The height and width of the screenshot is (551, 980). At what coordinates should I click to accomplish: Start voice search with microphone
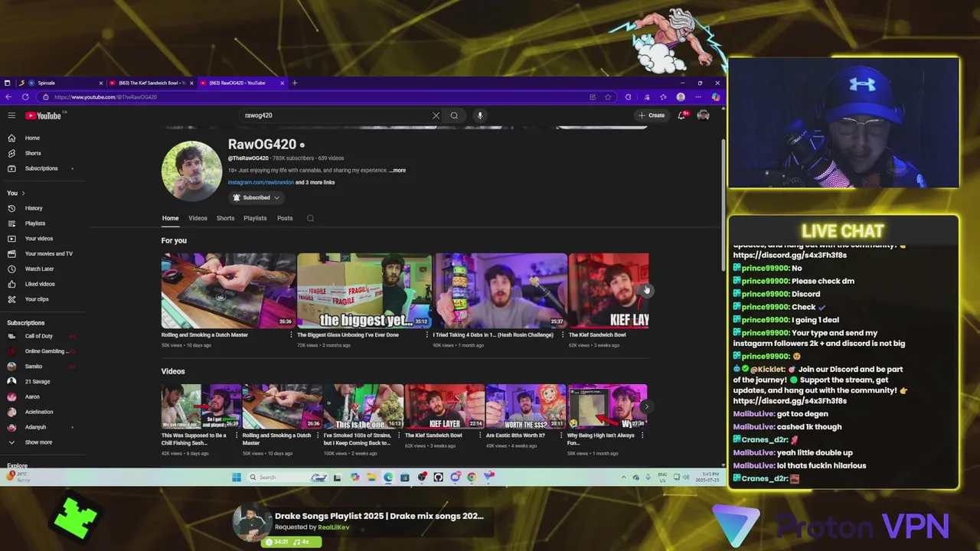(x=480, y=116)
